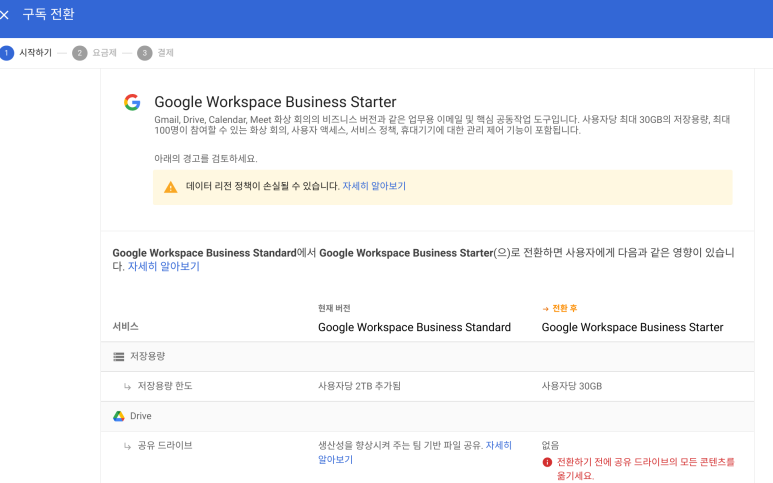Open 자세히 알아보기 link in data region warning

pyautogui.click(x=374, y=186)
